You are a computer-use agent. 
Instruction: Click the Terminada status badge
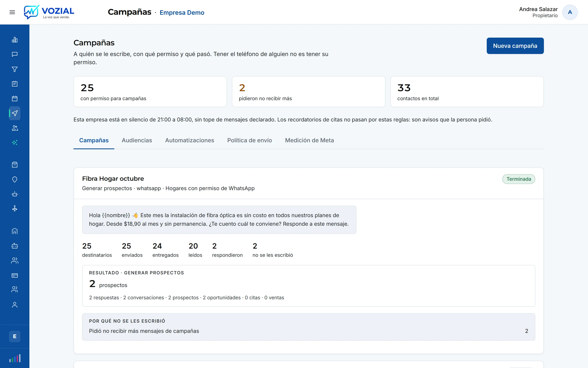point(519,179)
